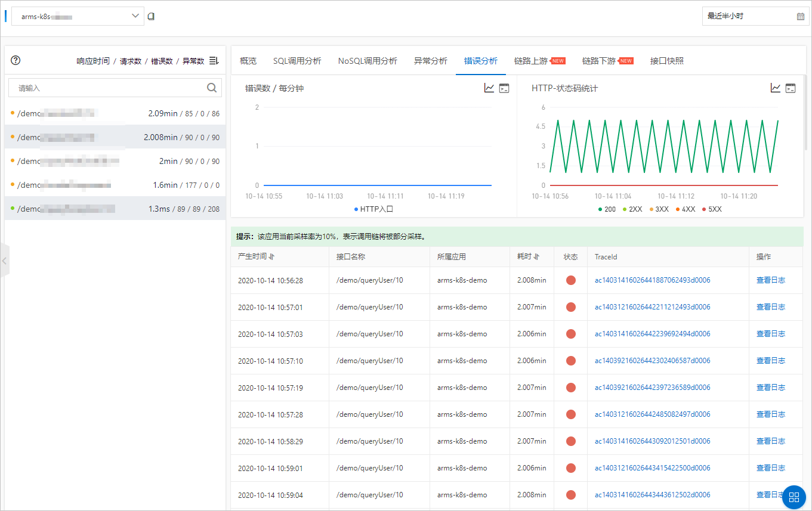Select the interface row with 2.008min response
This screenshot has width=812, height=511.
click(115, 137)
